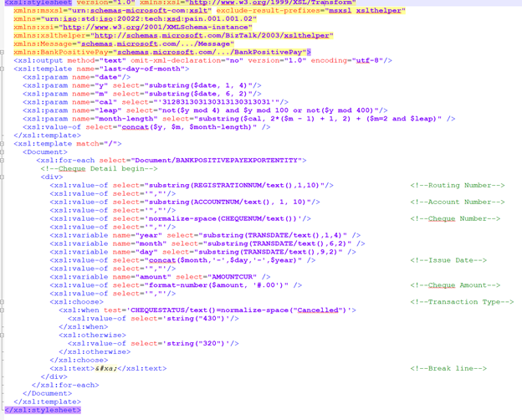Click the variable name="day" line
Image resolution: width=522 pixels, height=420 pixels.
202,252
